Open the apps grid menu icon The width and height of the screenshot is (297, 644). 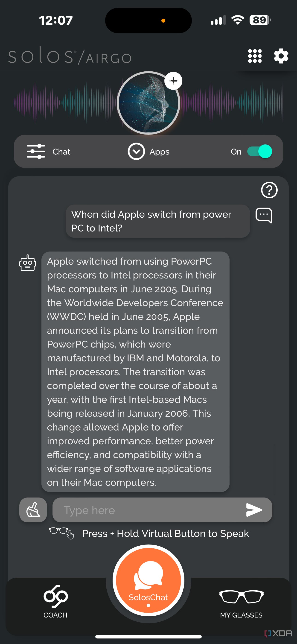tap(254, 56)
